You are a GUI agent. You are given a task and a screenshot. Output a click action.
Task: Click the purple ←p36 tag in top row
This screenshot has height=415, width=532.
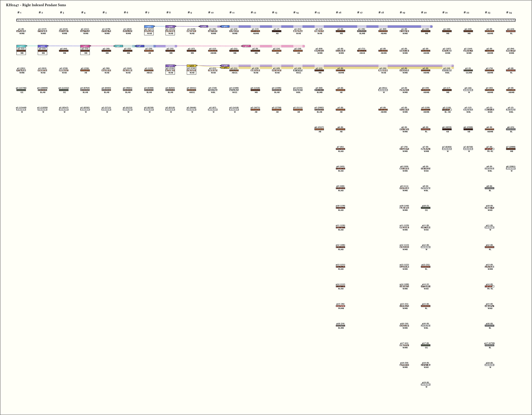(204, 26)
